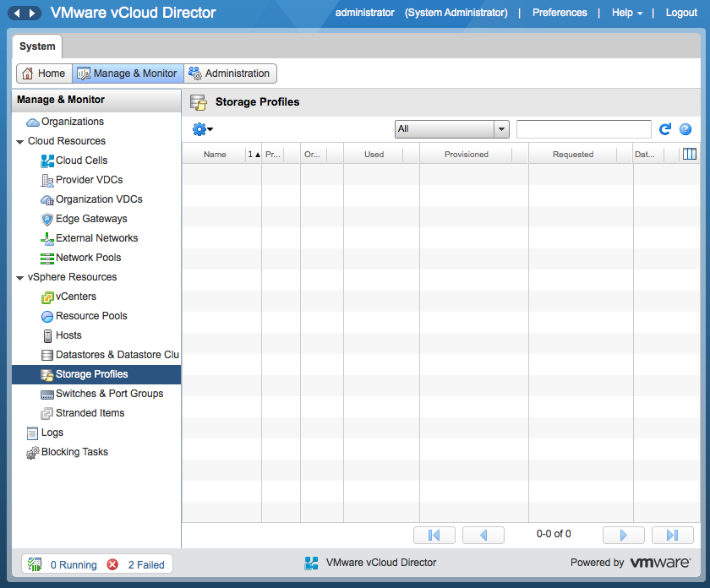Go to the first page
Image resolution: width=710 pixels, height=588 pixels.
pos(434,535)
